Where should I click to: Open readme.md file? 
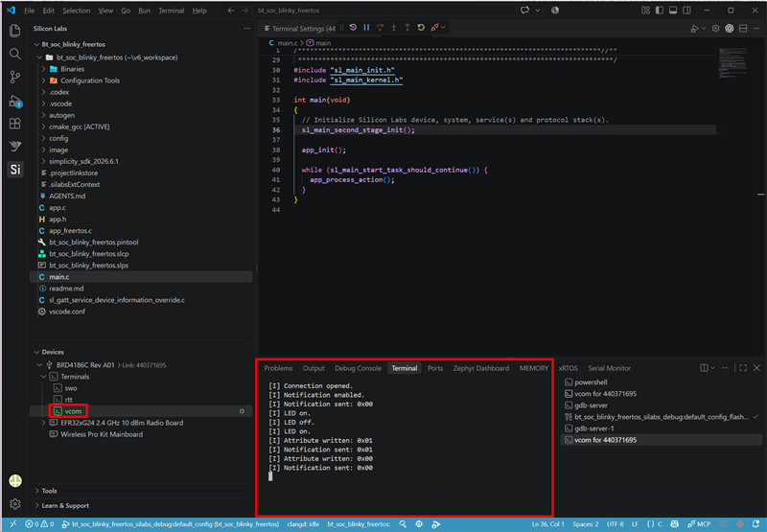[x=66, y=289]
